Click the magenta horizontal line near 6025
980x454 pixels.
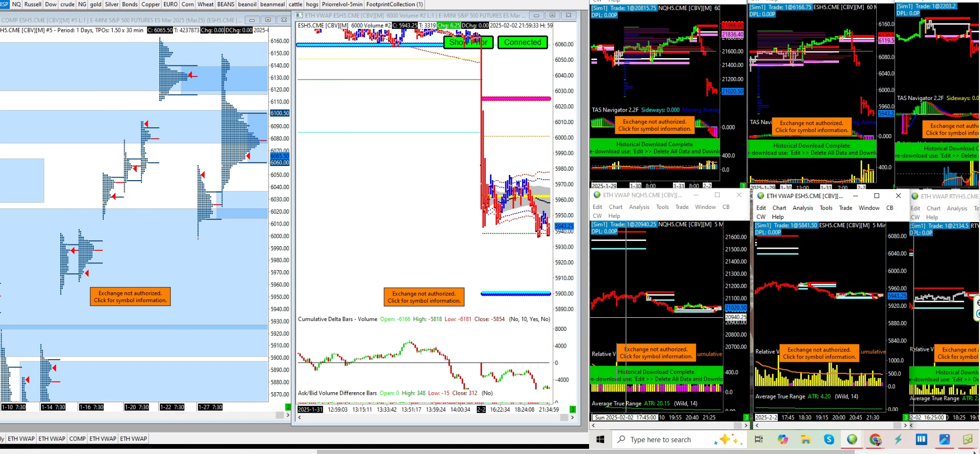[516, 98]
